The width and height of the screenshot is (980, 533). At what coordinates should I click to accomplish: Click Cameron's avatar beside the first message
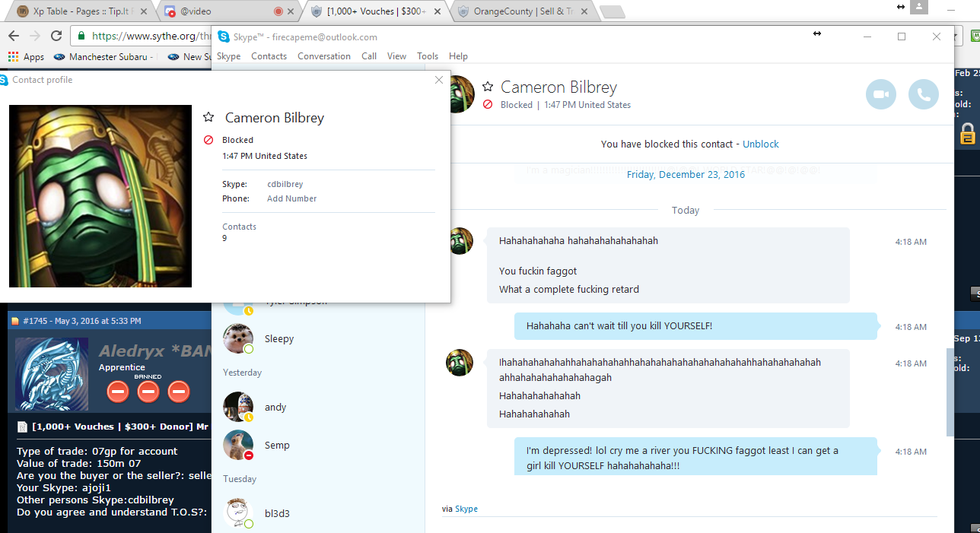click(x=460, y=241)
